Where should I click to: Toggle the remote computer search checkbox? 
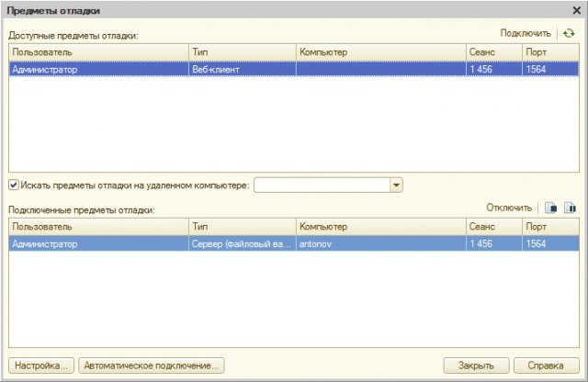14,185
